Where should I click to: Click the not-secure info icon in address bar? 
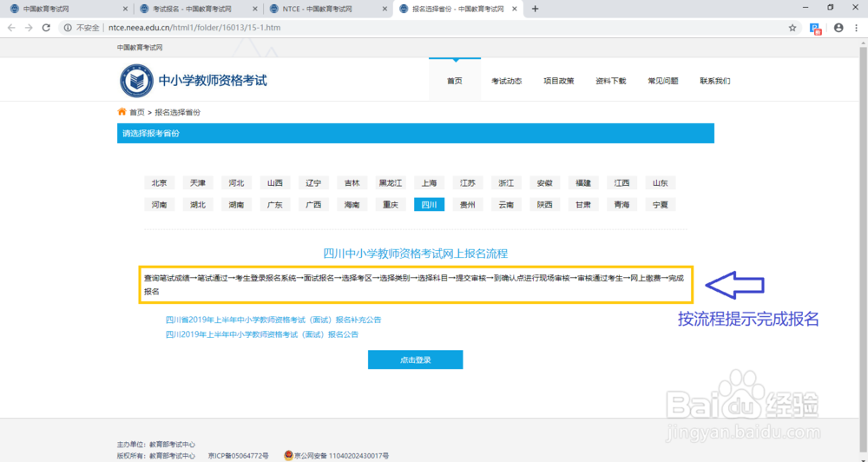pyautogui.click(x=68, y=28)
